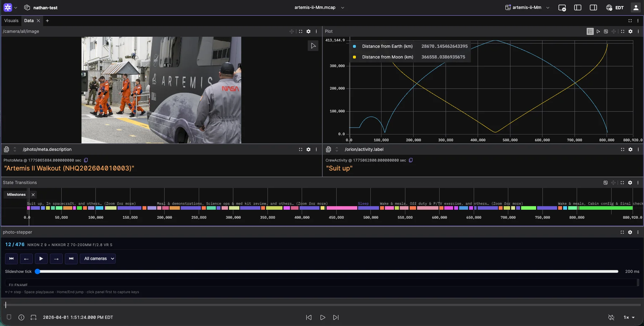644x326 pixels.
Task: Open the artemis-ii-Mm.mcap data source dropdown
Action: 320,7
